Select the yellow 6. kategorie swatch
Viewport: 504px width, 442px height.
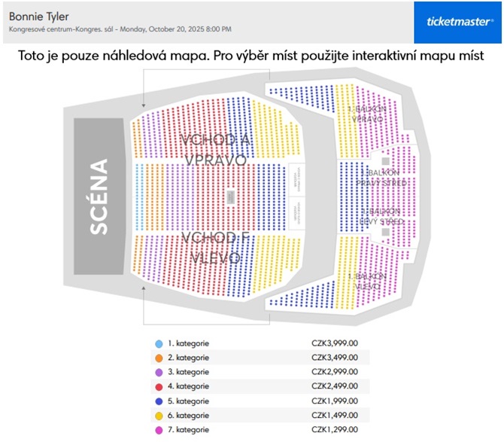(159, 416)
